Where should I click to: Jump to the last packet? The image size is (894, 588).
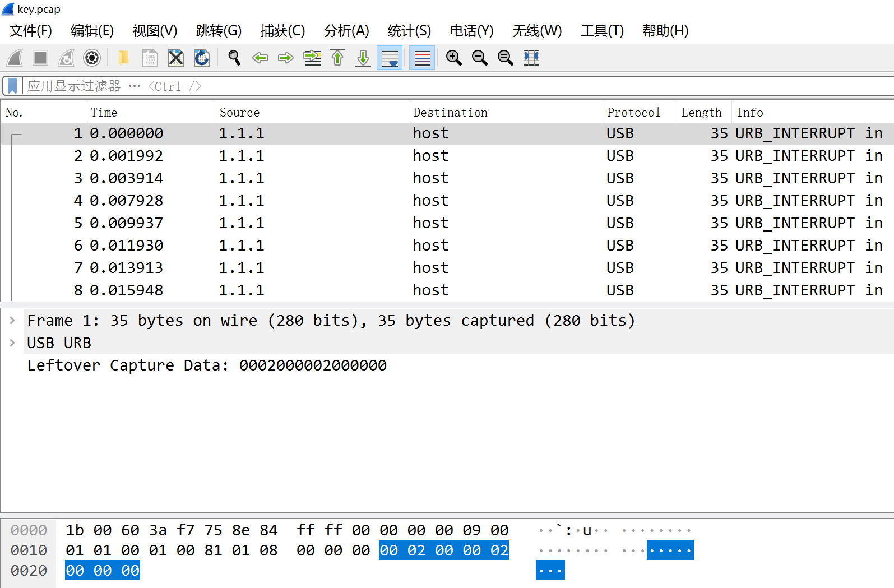click(363, 58)
